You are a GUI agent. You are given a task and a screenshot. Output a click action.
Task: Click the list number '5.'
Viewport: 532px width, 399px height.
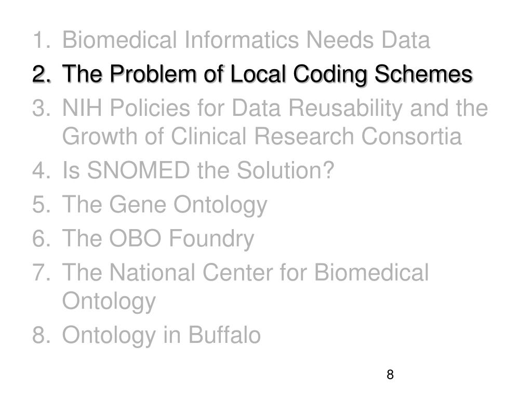42,205
